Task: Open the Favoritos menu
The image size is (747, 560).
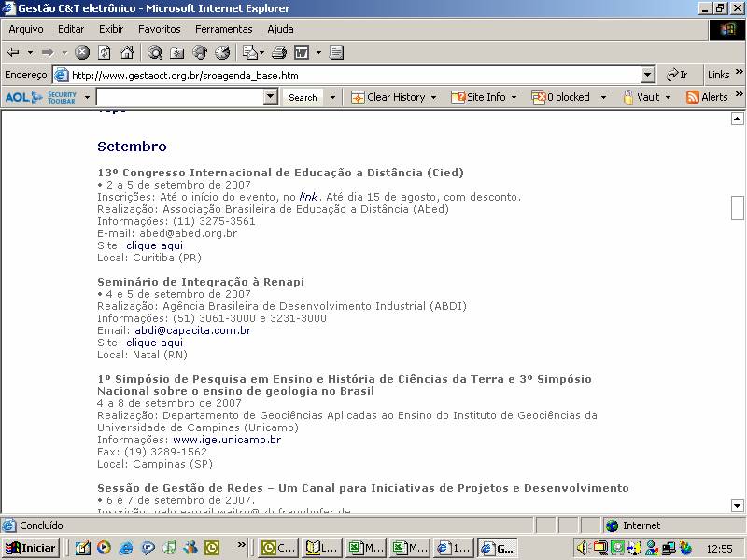Action: point(160,29)
